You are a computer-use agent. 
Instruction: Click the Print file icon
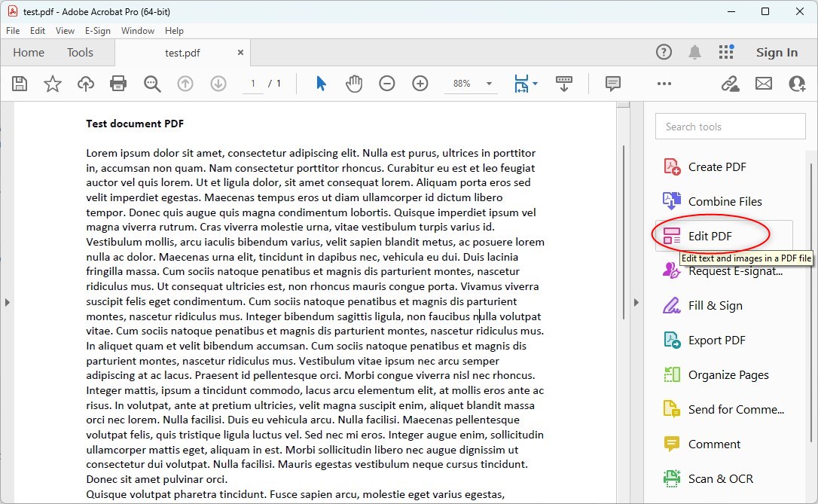click(118, 84)
